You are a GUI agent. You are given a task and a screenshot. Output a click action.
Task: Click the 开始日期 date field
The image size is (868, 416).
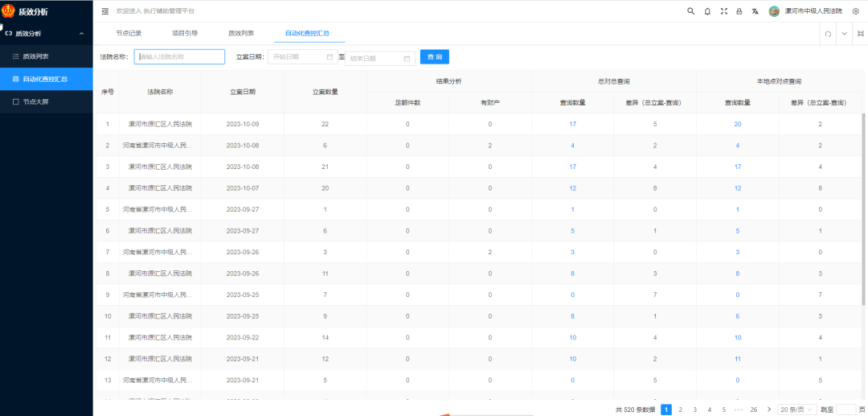point(303,56)
